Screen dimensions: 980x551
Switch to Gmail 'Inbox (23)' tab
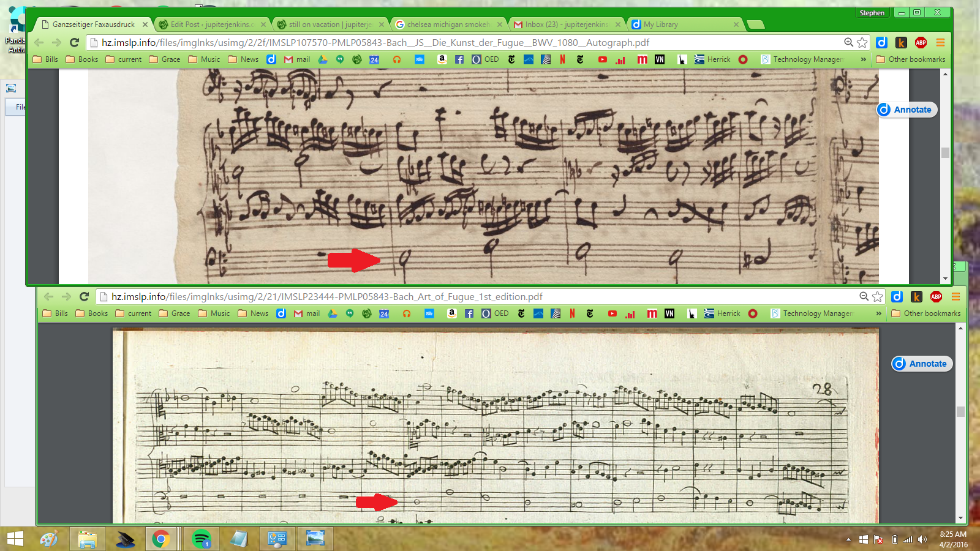pyautogui.click(x=567, y=24)
